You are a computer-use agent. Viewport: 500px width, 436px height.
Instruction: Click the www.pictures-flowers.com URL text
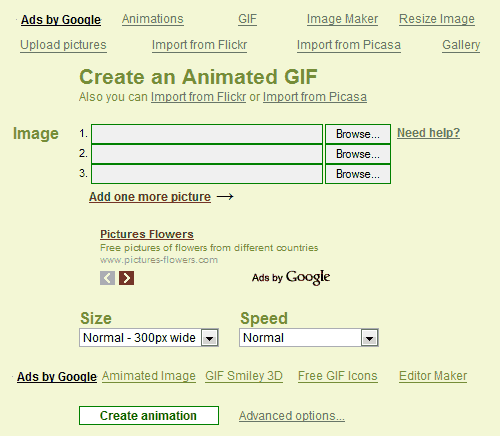159,260
